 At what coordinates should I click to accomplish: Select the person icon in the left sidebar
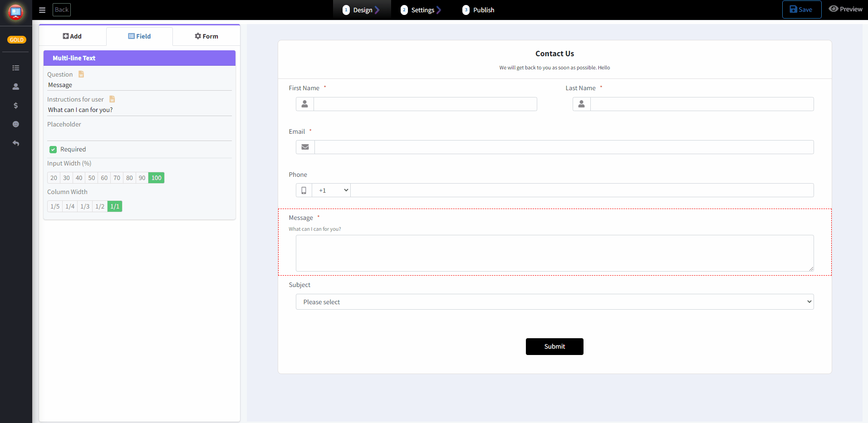pyautogui.click(x=15, y=87)
